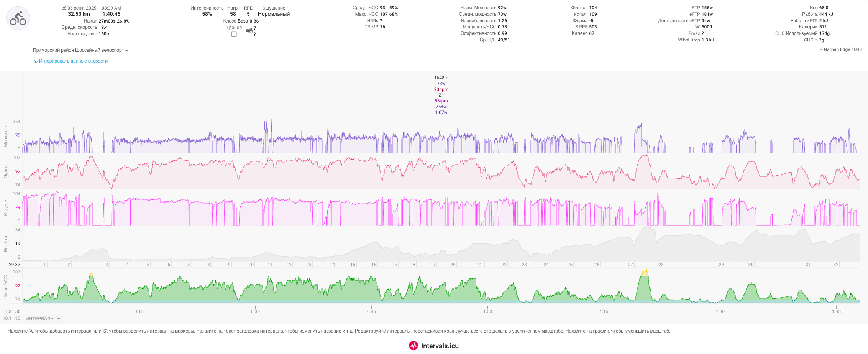This screenshot has width=868, height=354.
Task: Click the vertical cursor line on power chart
Action: point(735,135)
